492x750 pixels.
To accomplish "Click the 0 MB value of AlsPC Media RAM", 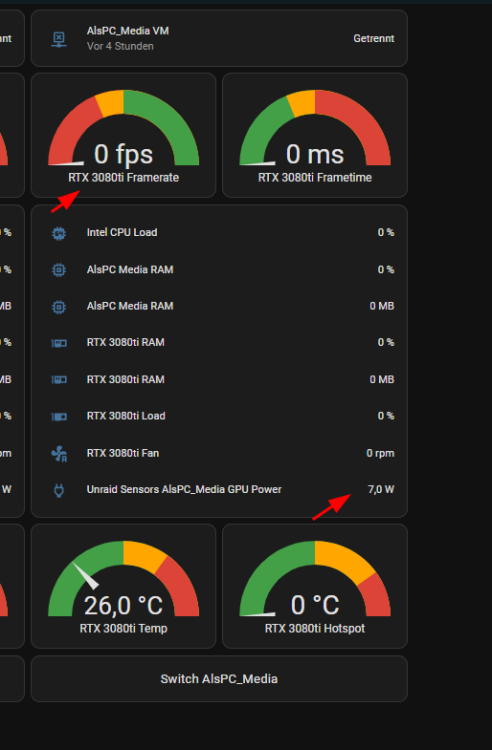I will 382,306.
